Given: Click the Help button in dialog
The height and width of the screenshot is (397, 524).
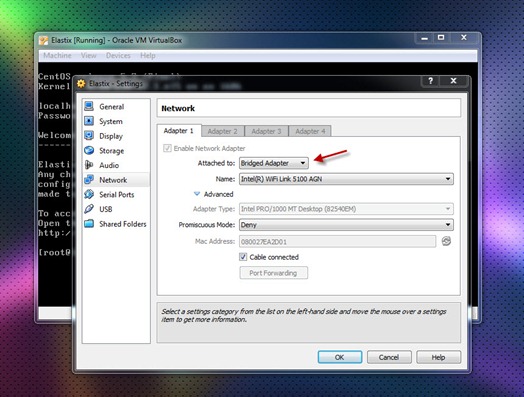Looking at the screenshot, I should 438,357.
